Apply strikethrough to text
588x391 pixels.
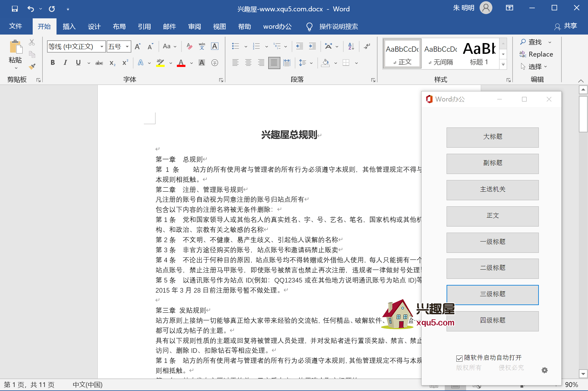[x=99, y=63]
